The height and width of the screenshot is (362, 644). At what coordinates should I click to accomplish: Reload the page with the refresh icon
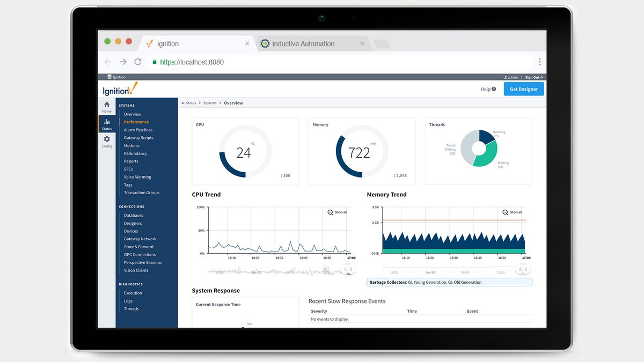(x=138, y=62)
